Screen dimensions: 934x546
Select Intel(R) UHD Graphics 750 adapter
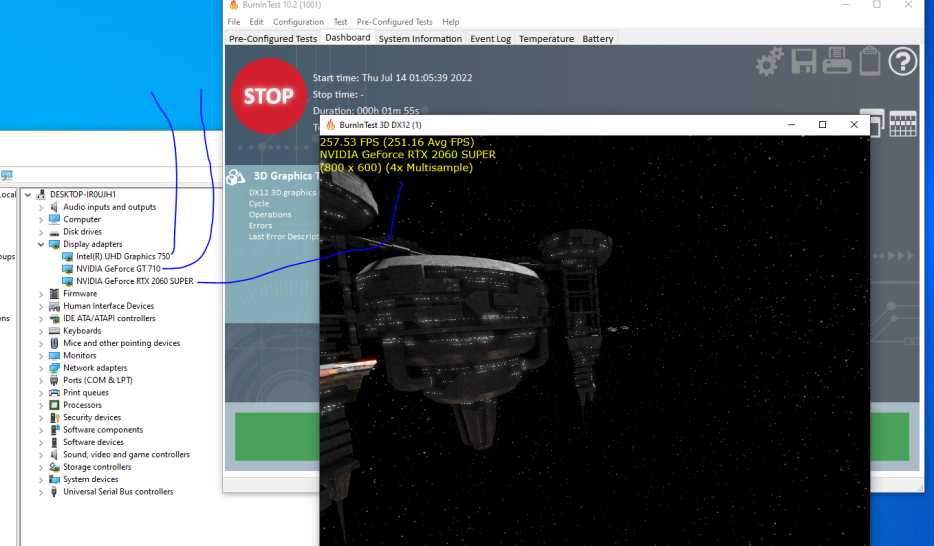tap(123, 256)
